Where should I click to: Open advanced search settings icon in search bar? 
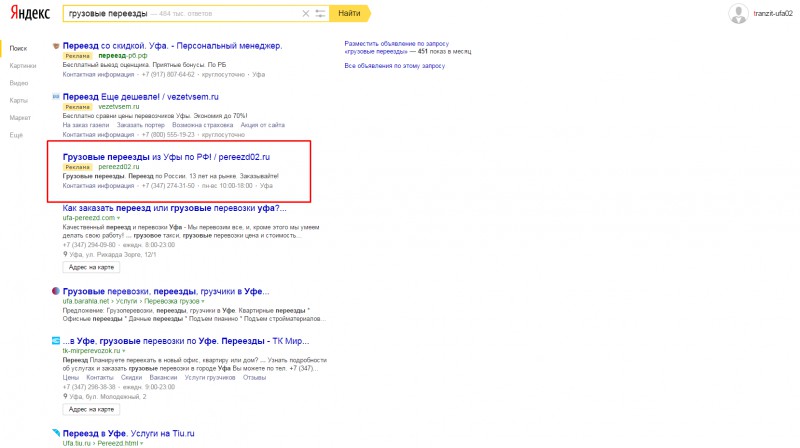click(x=320, y=13)
